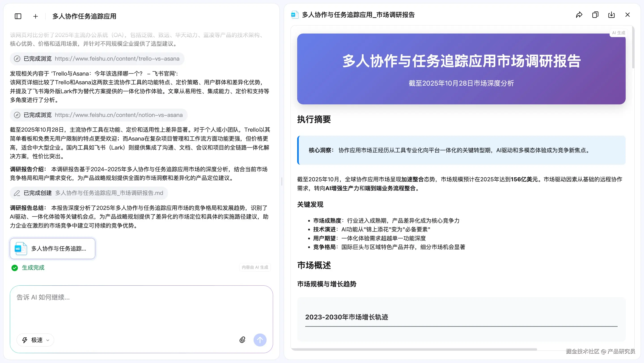Viewport: 644px width, 363px height.
Task: Click the MD file icon in preview title
Action: pos(295,15)
